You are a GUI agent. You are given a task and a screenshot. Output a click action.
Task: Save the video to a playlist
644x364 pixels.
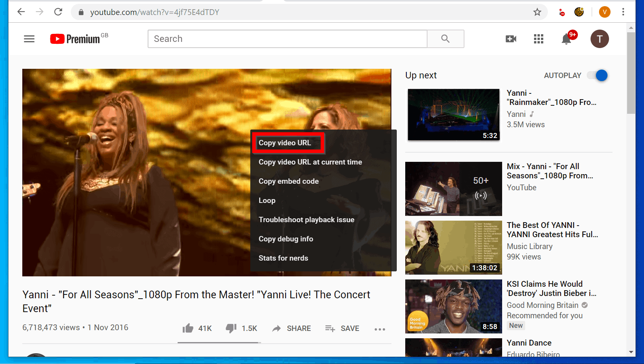[x=342, y=328]
